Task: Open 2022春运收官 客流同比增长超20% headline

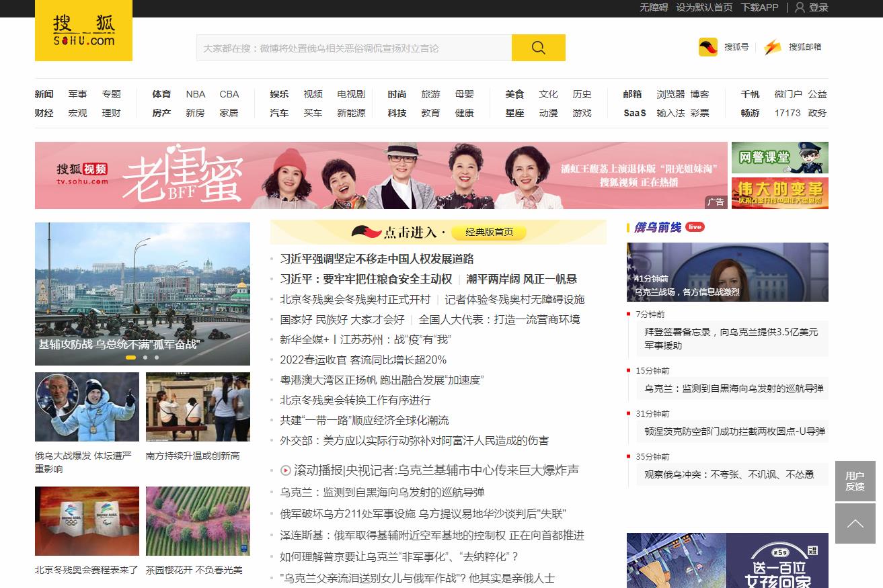Action: 363,360
